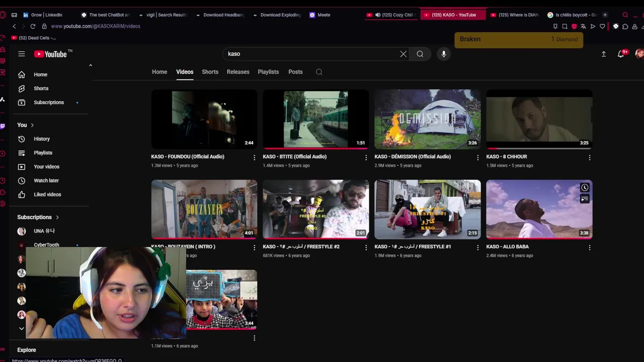Image resolution: width=644 pixels, height=362 pixels.
Task: Open the FREESTYLE #2 video title
Action: [301, 246]
